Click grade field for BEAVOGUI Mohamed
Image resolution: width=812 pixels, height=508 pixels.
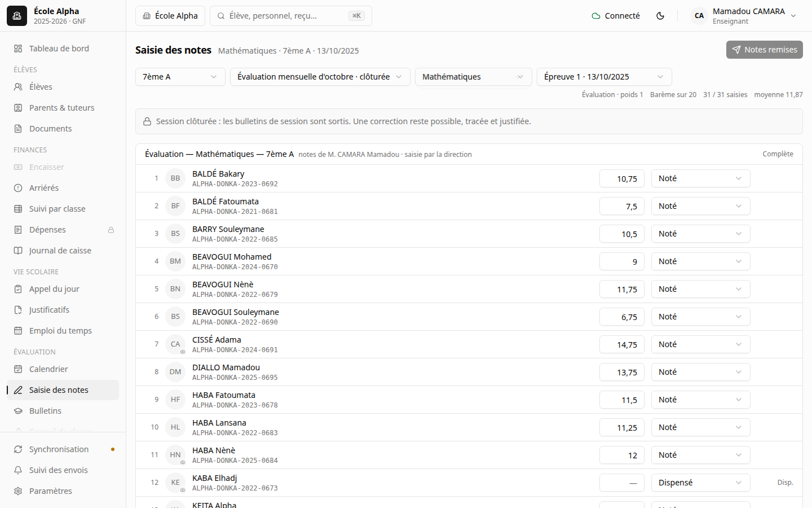coord(622,261)
